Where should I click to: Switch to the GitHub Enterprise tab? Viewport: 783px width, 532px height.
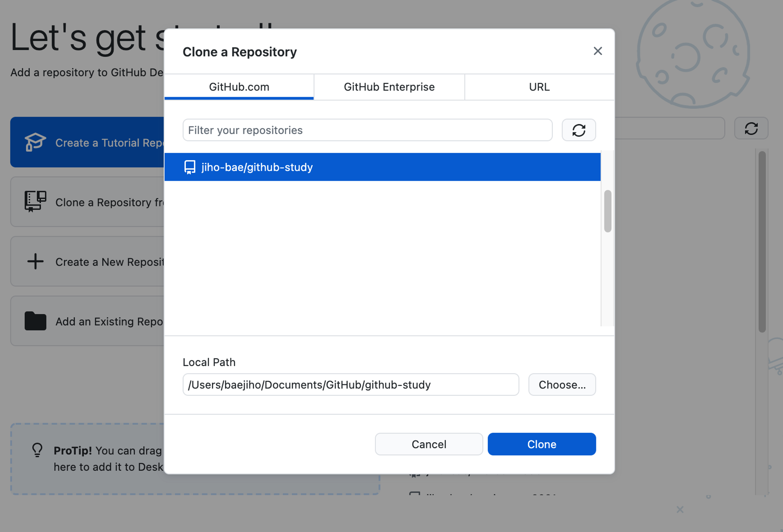389,87
